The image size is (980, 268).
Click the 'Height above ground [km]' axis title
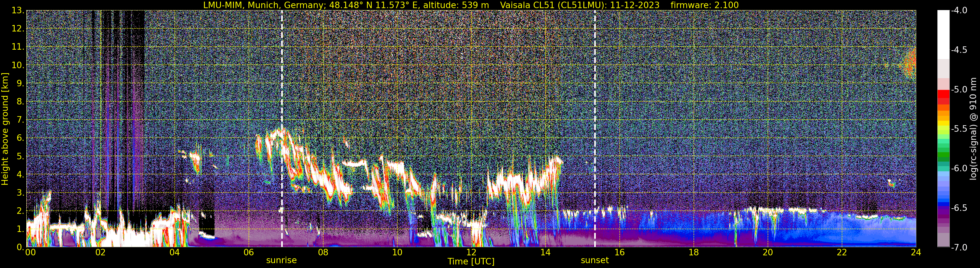(5, 129)
